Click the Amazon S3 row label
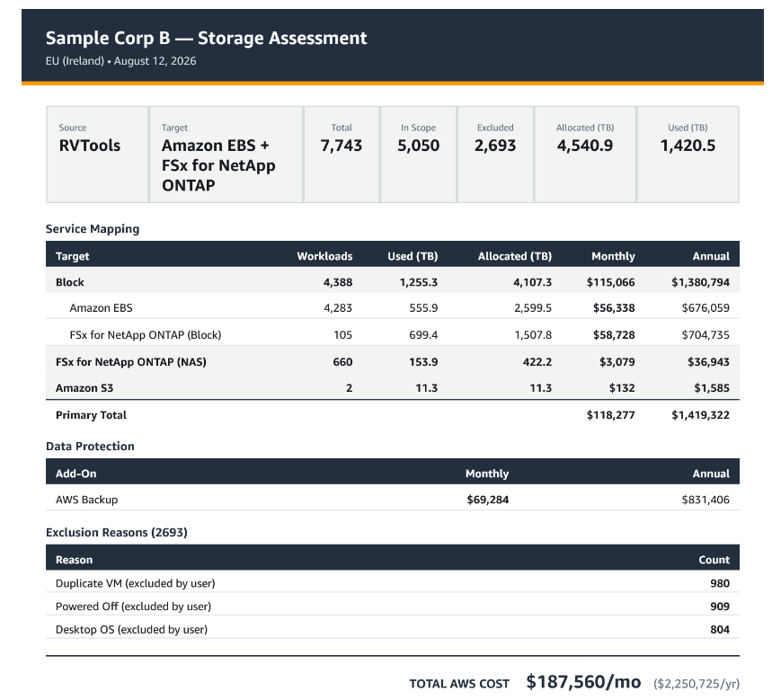Image resolution: width=781 pixels, height=700 pixels. 84,388
